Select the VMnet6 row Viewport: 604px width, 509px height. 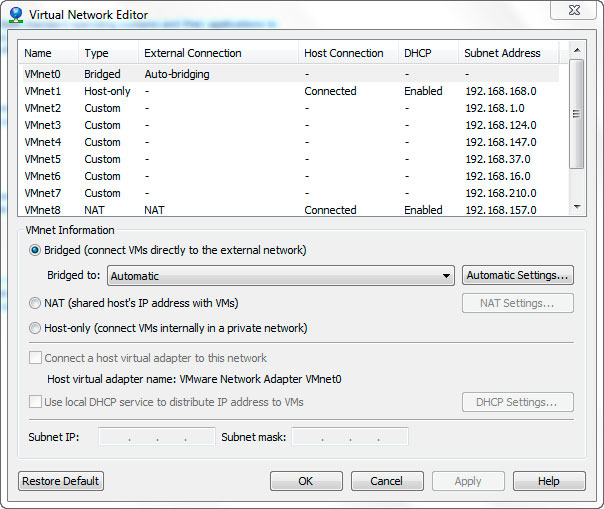(x=291, y=176)
